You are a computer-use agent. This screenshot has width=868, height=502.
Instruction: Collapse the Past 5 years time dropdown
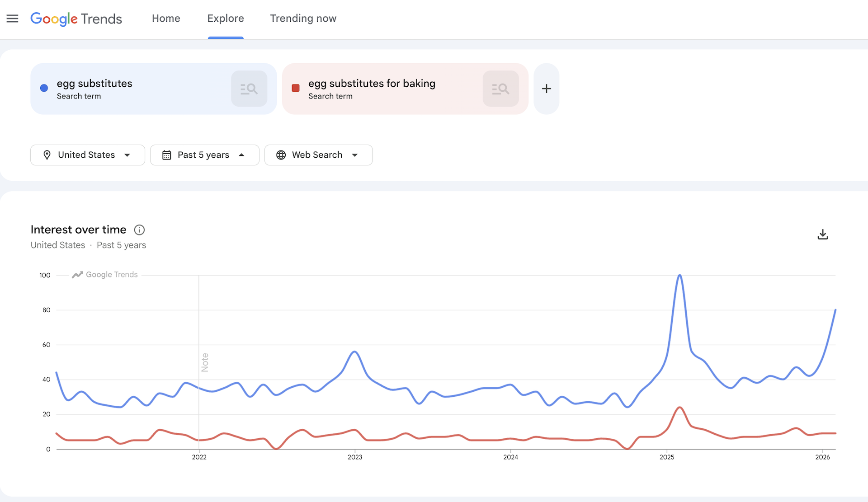pos(204,155)
